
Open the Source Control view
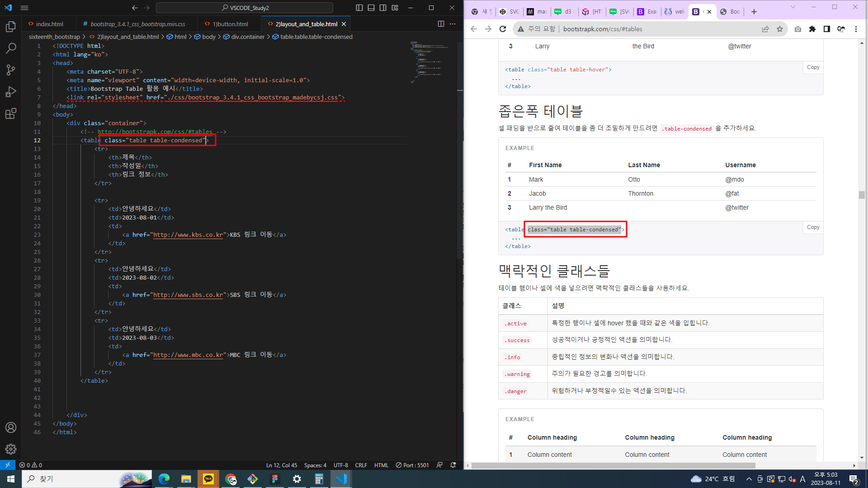point(11,70)
